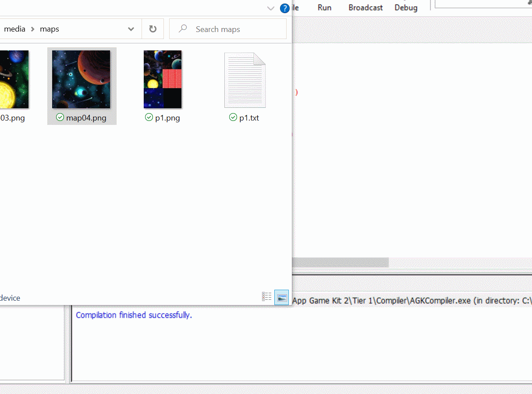Expand the Explorer ribbon with chevron

271,8
